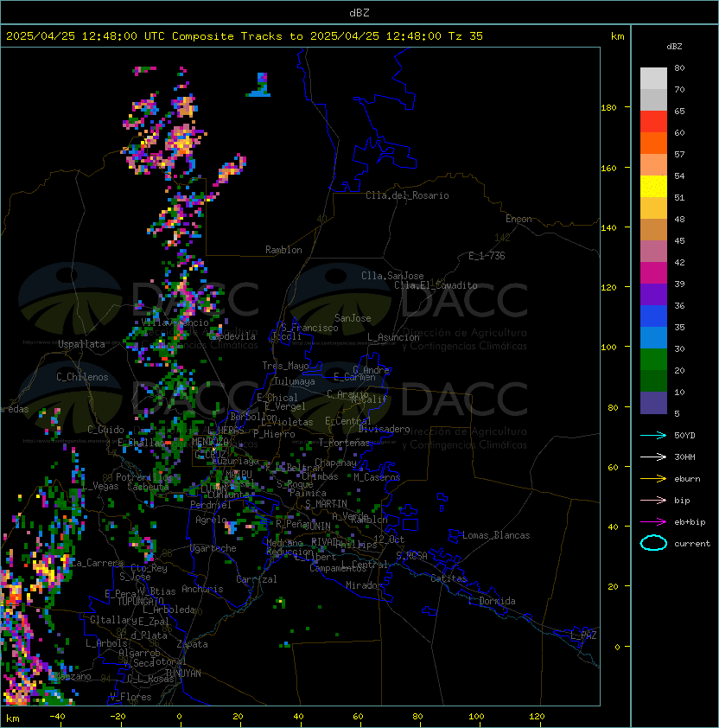Click the 'S_MARTIN' place label

pyautogui.click(x=326, y=504)
